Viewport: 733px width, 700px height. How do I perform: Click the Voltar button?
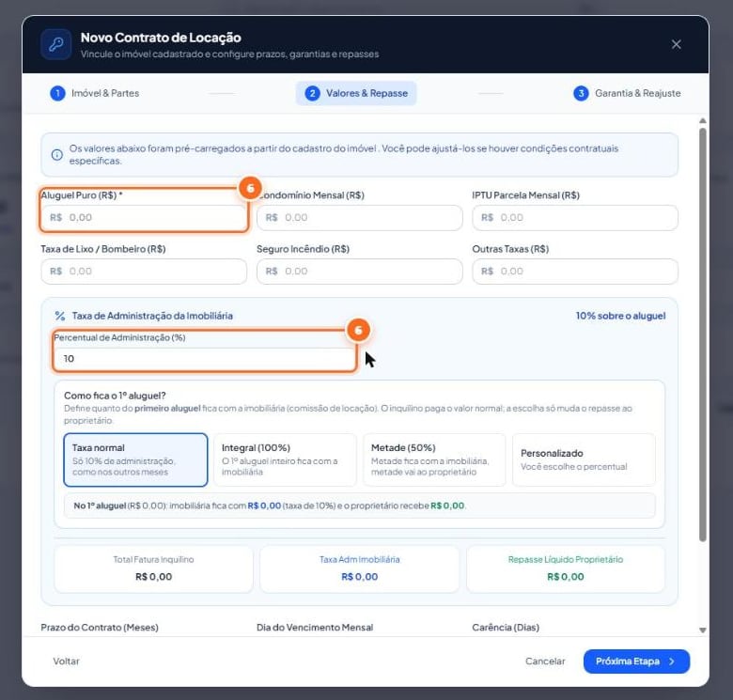66,661
